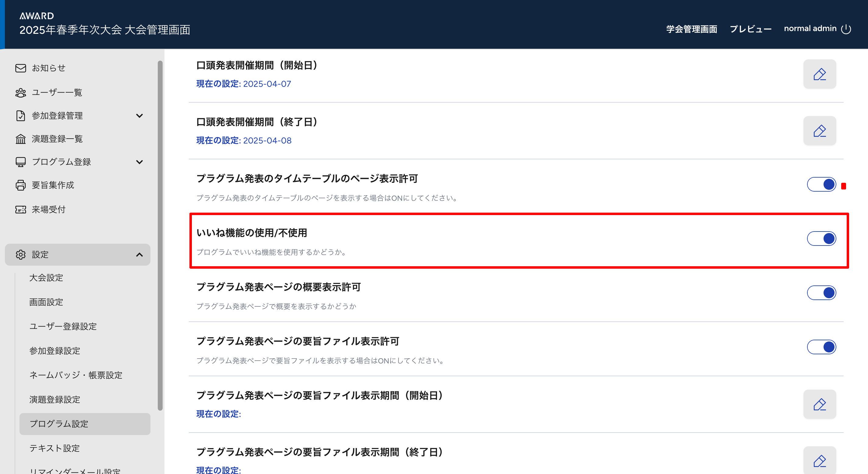Click the ticket icon for 来場受付
The image size is (868, 474).
click(x=20, y=210)
